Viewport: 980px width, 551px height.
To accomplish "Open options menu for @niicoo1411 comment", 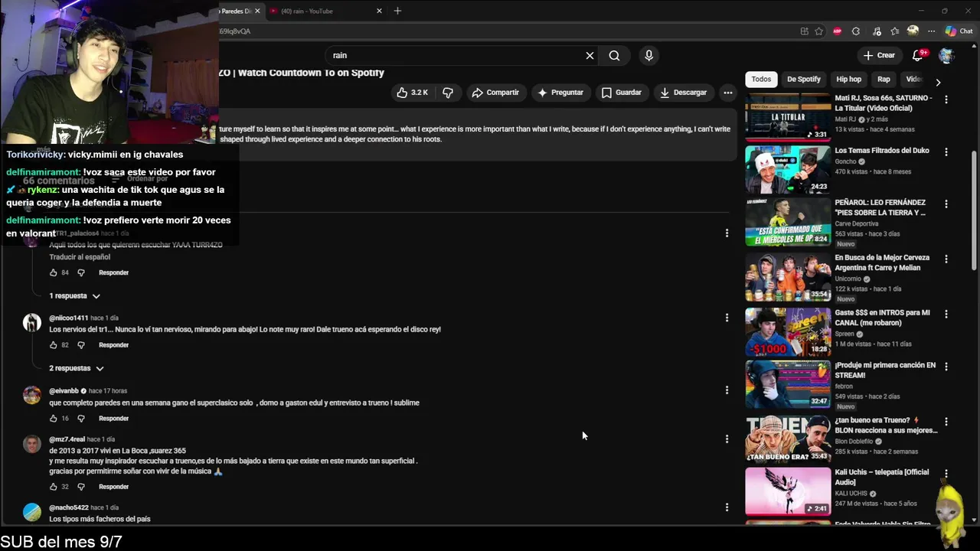I will pyautogui.click(x=727, y=318).
